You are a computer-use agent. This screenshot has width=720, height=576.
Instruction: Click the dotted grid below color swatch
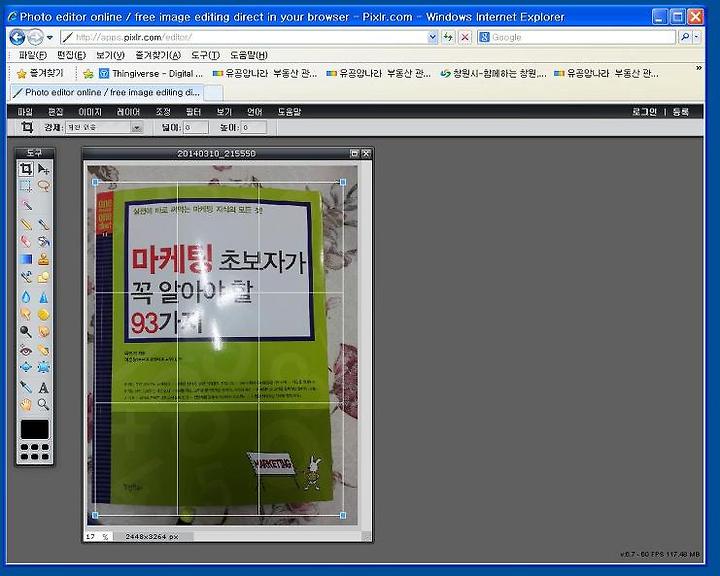click(x=35, y=452)
